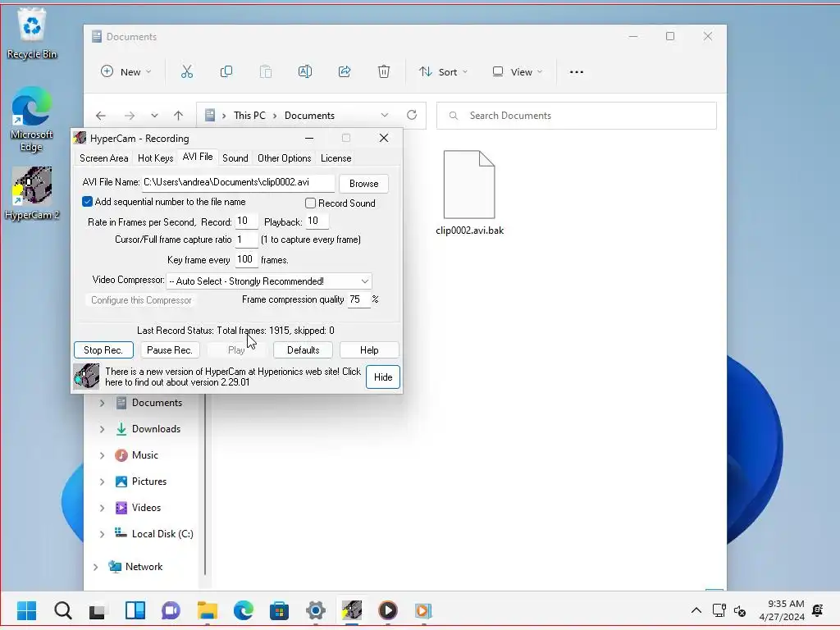Expand the Local Disk (C:) tree node
Image resolution: width=840 pixels, height=630 pixels.
coord(102,534)
